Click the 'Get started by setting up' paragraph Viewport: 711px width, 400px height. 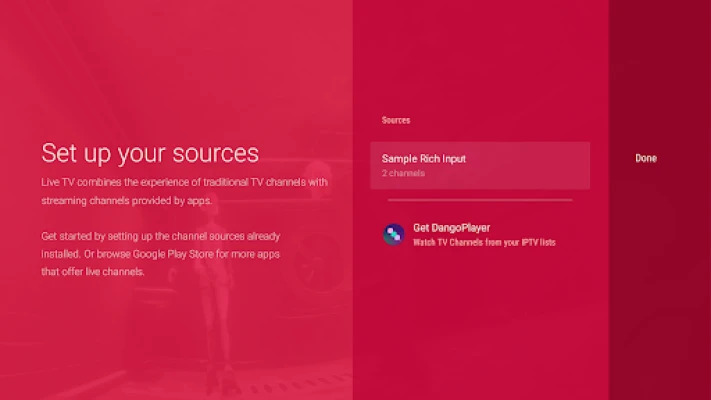click(x=161, y=254)
